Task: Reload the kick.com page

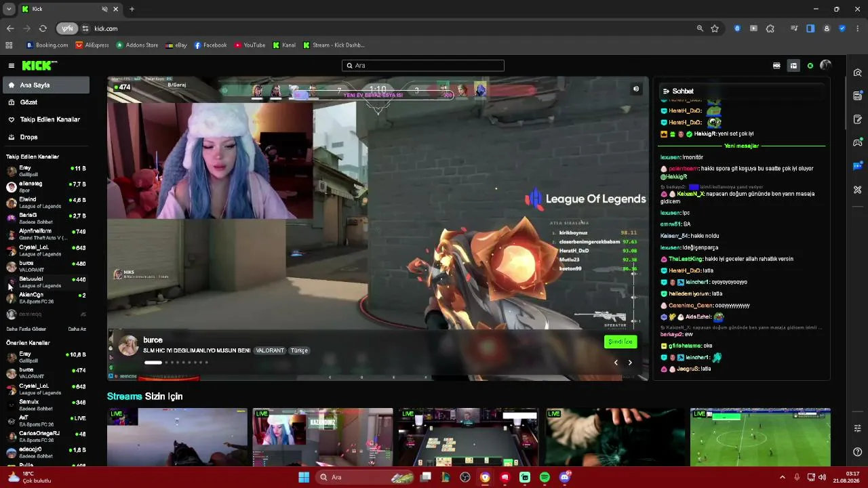Action: (43, 28)
